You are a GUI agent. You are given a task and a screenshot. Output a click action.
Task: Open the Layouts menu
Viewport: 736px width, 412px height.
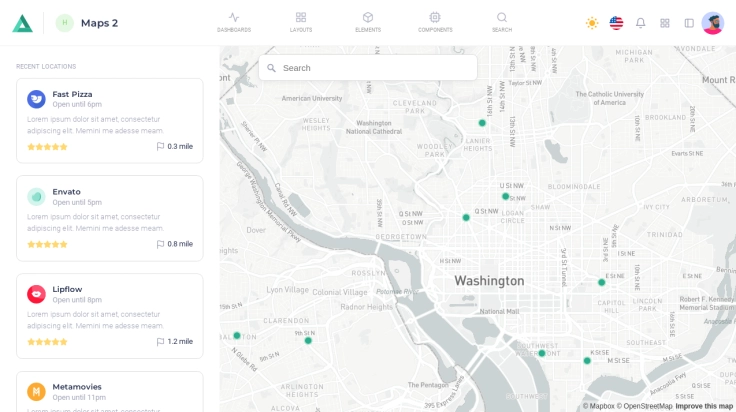(x=301, y=22)
